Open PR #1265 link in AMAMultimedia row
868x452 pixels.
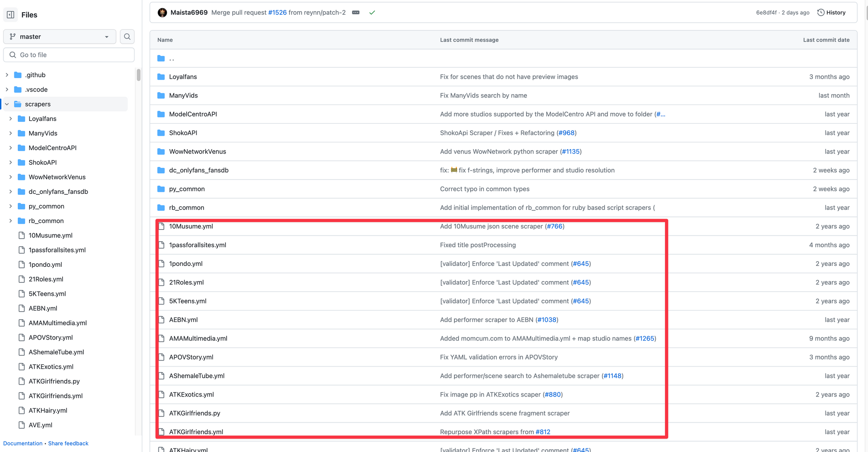pos(645,338)
